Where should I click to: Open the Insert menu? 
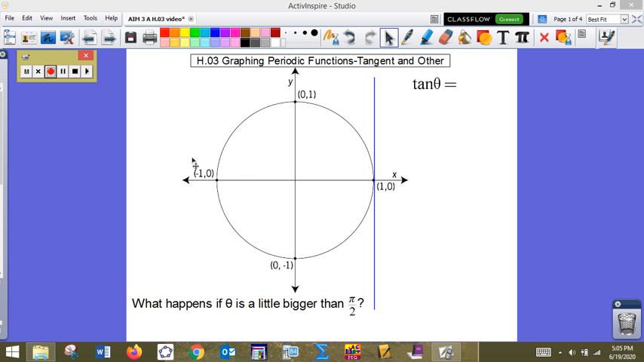click(x=68, y=18)
